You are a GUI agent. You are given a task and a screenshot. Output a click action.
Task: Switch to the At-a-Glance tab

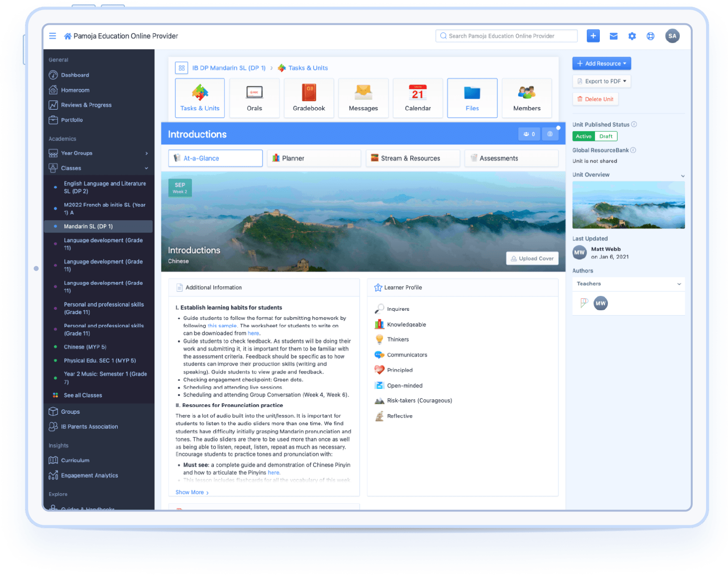(215, 158)
